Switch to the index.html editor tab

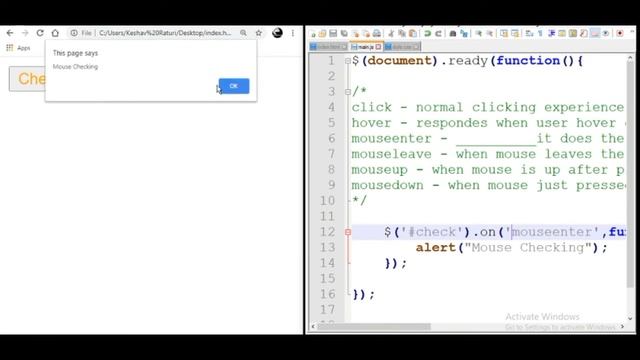[x=329, y=47]
